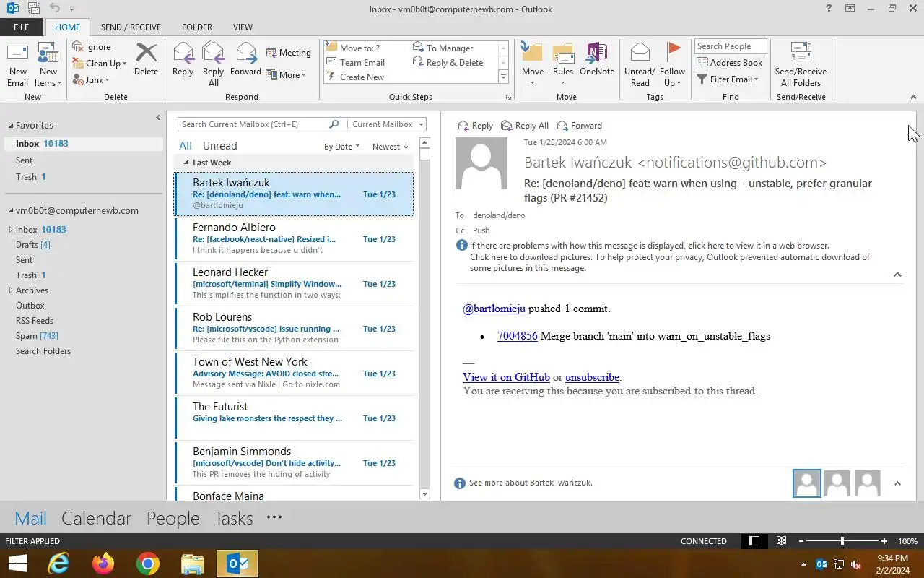Viewport: 924px width, 578px height.
Task: Open the 'View it on GitHub' link
Action: [x=506, y=377]
